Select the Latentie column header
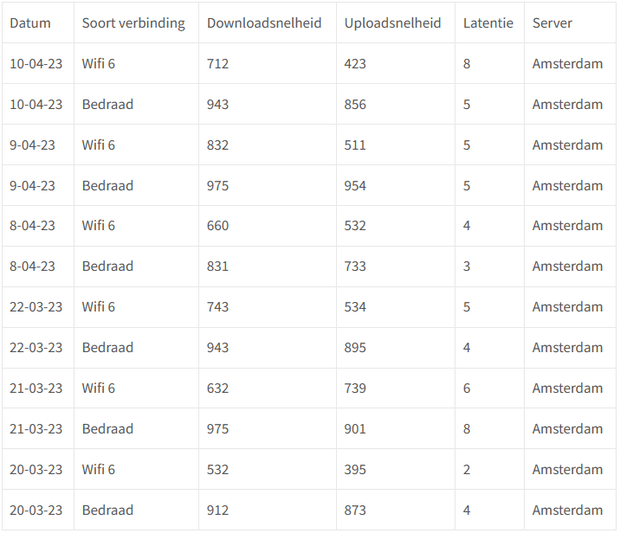This screenshot has width=620, height=533. pos(490,23)
